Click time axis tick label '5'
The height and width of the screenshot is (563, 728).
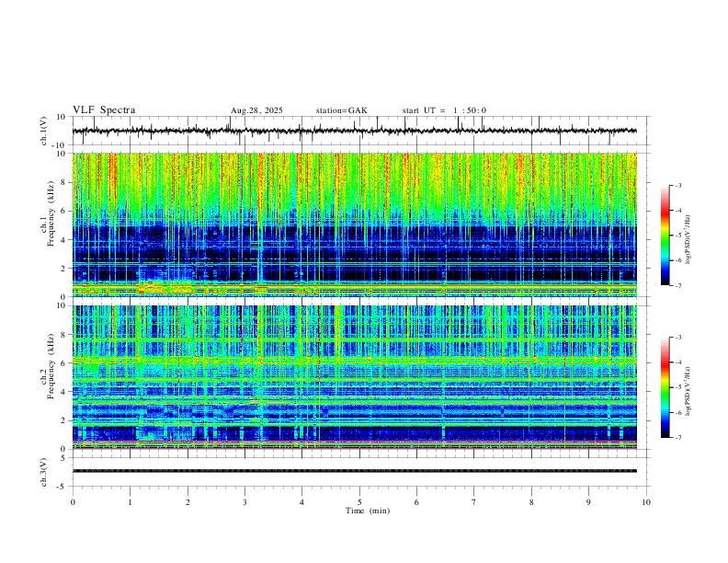[359, 502]
